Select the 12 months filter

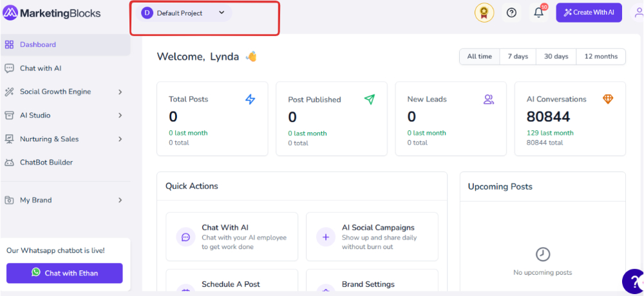tap(601, 57)
